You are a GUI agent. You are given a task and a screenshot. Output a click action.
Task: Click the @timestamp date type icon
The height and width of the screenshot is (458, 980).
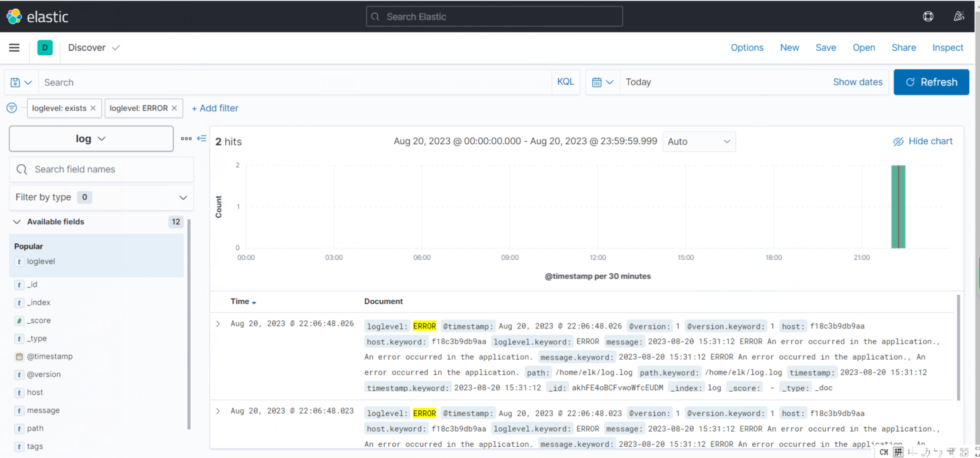pyautogui.click(x=19, y=357)
